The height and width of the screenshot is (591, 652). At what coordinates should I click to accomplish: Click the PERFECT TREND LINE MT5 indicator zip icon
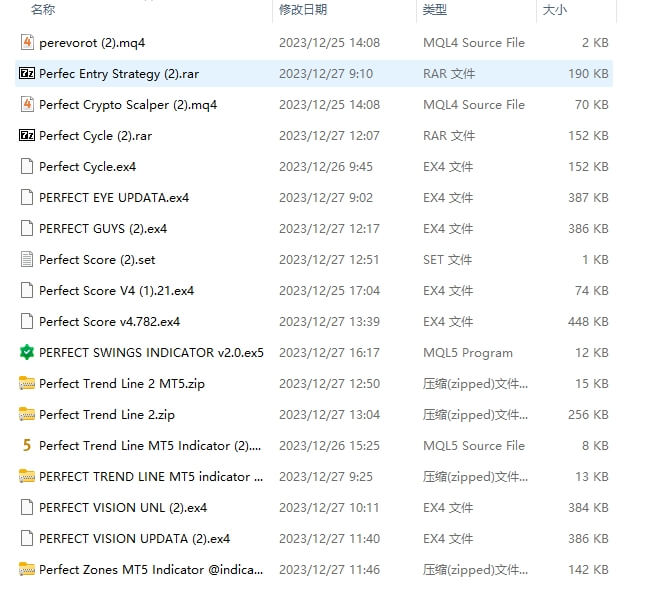[27, 476]
